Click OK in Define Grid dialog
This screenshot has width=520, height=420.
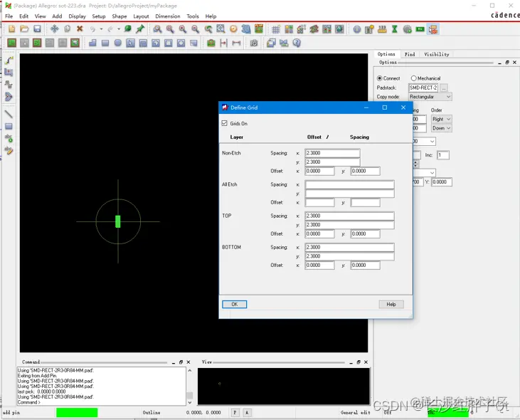[235, 304]
